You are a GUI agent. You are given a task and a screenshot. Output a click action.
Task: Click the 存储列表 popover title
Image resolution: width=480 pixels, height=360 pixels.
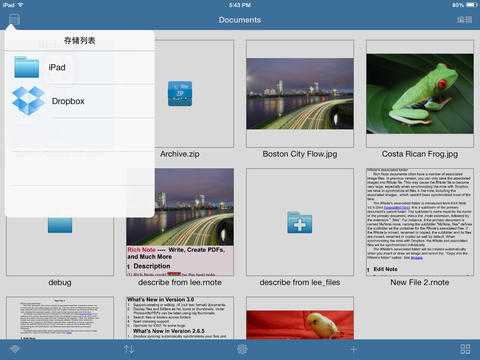(x=80, y=41)
